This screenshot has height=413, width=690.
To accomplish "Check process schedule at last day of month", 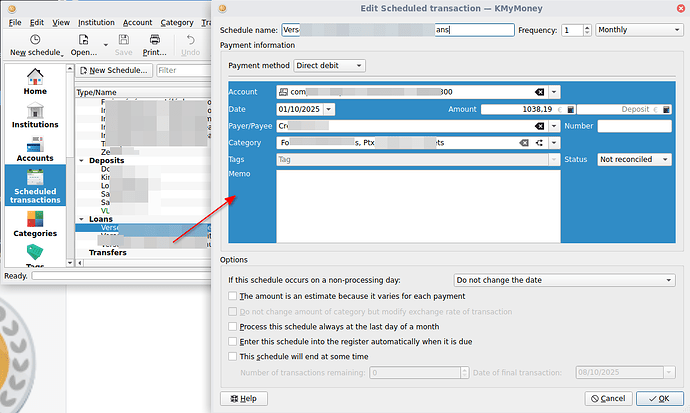I will click(234, 326).
